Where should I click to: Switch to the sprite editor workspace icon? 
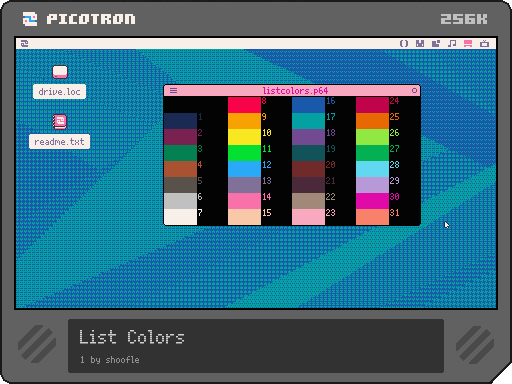420,43
